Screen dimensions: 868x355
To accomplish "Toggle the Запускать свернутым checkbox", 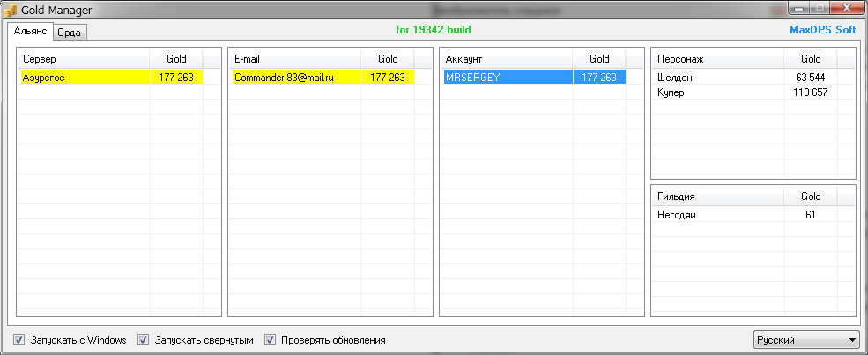I will pyautogui.click(x=144, y=340).
